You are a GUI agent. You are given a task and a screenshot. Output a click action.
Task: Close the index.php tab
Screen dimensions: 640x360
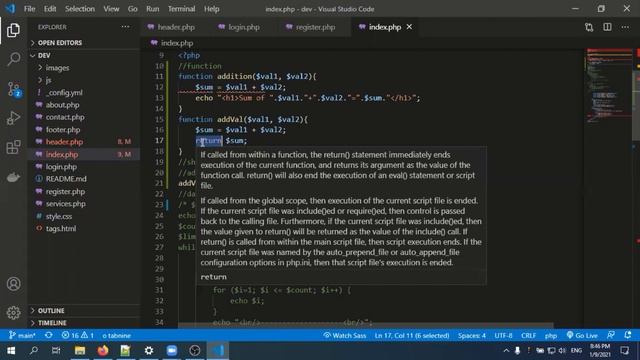coord(409,27)
